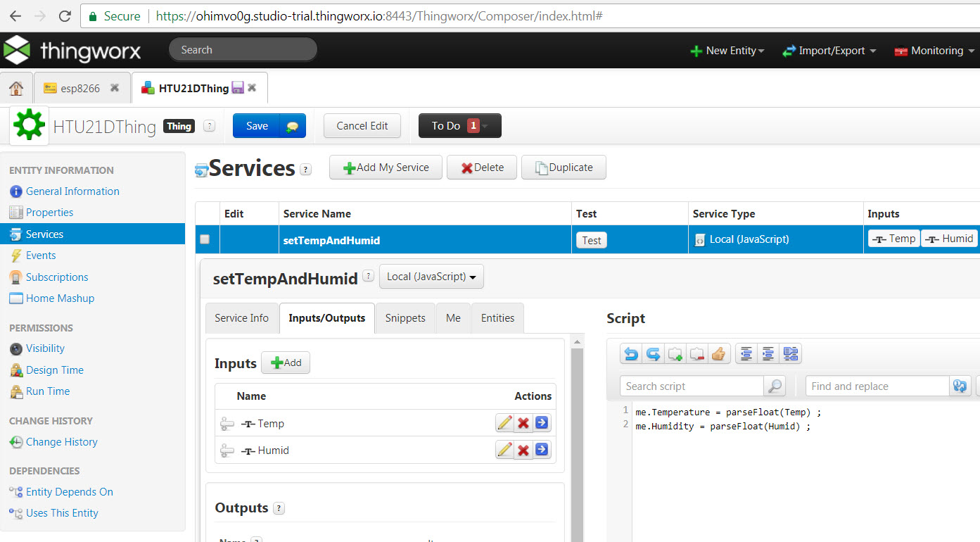Click help icon beside Services heading
The width and height of the screenshot is (980, 542).
[305, 169]
